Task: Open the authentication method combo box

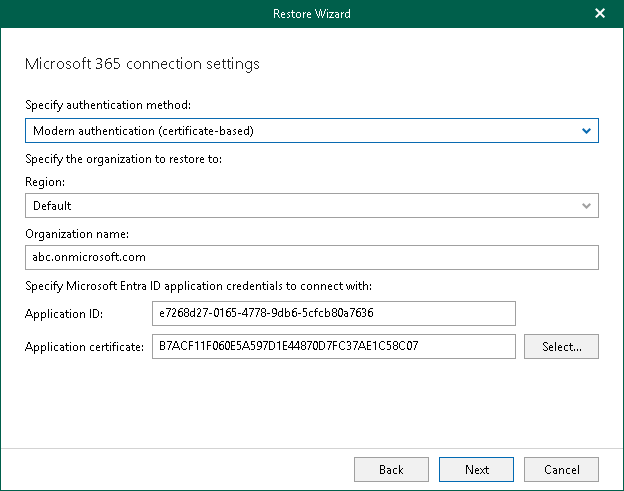Action: pyautogui.click(x=300, y=131)
